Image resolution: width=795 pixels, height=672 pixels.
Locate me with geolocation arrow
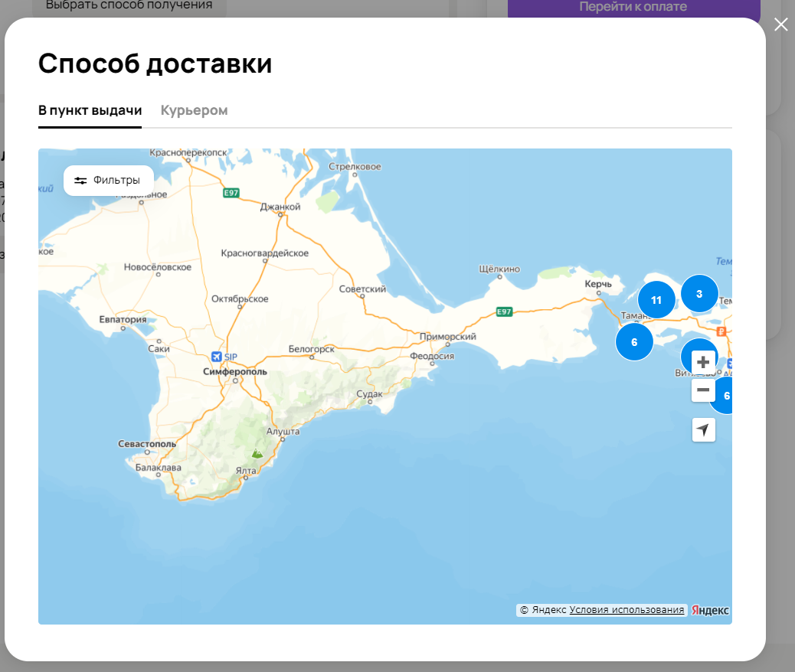pyautogui.click(x=703, y=429)
